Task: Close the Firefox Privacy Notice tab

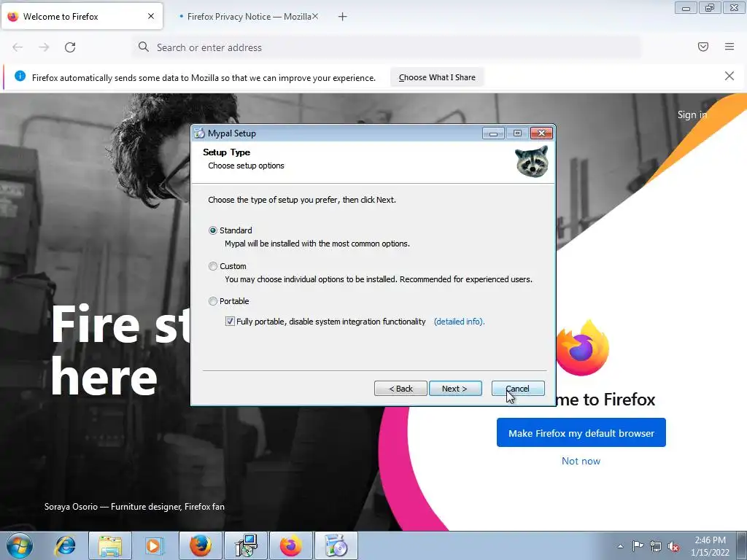Action: click(x=315, y=16)
